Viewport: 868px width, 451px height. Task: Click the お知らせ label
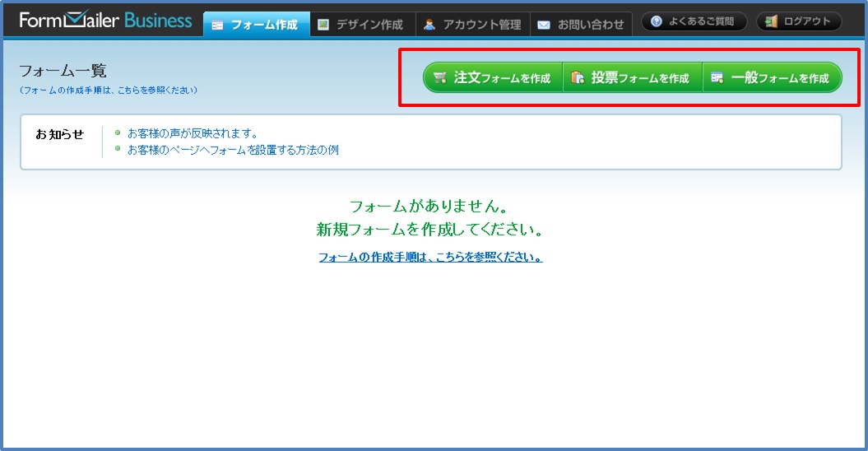60,135
